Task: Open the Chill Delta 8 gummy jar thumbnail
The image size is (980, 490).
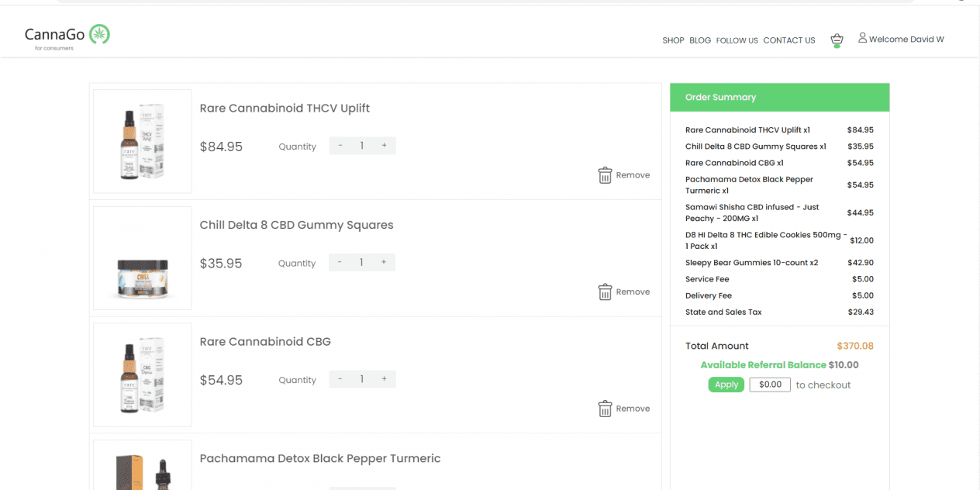Action: [143, 258]
